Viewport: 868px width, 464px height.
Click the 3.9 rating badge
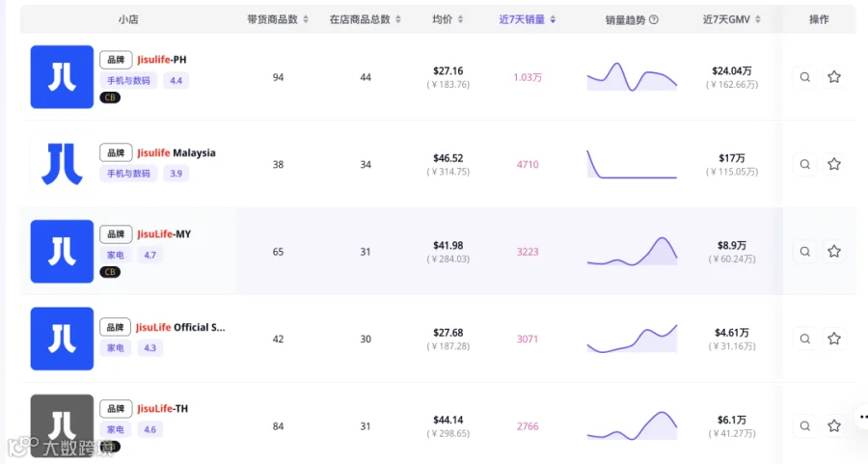[x=176, y=174]
